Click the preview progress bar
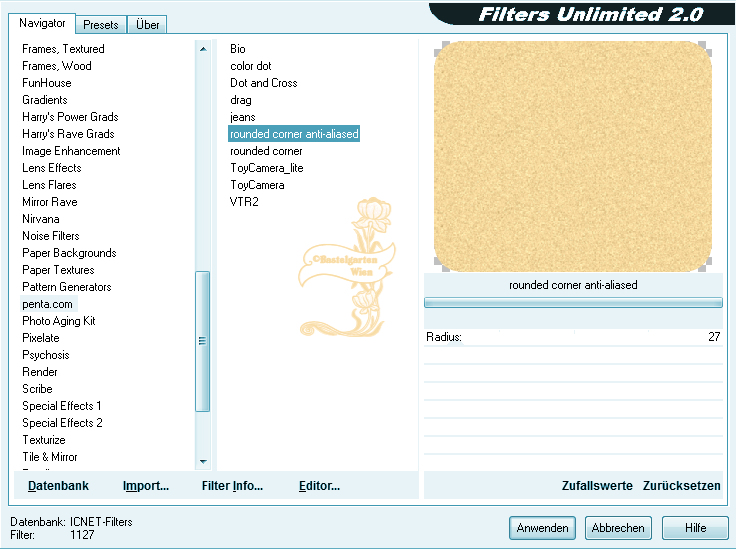 [x=573, y=303]
